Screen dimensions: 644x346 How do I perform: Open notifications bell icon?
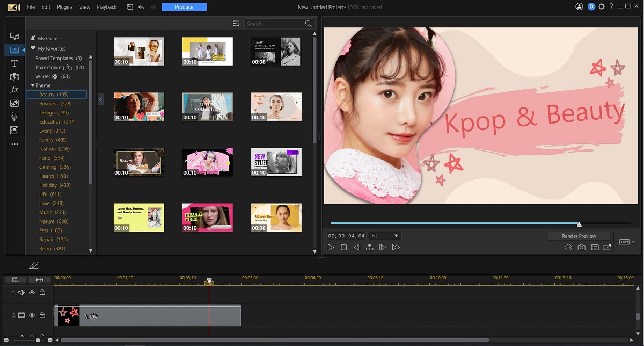coord(591,7)
